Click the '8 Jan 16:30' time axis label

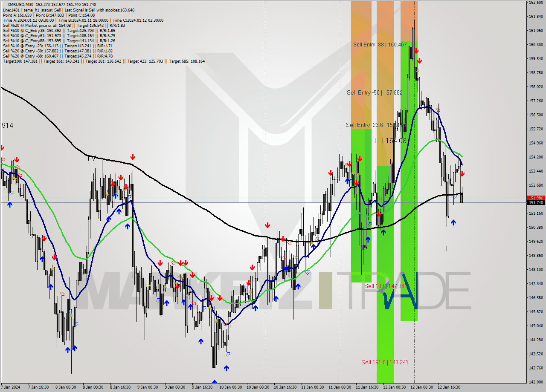(x=120, y=387)
